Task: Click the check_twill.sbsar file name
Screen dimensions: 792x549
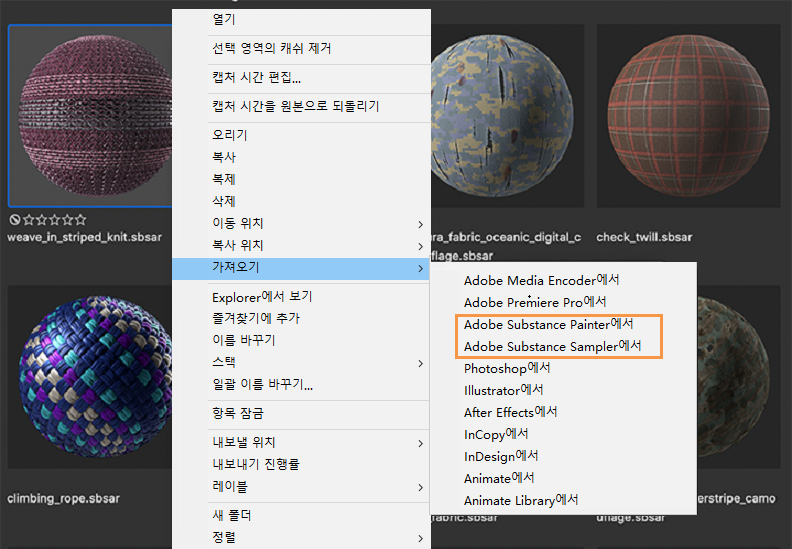Action: (x=644, y=237)
